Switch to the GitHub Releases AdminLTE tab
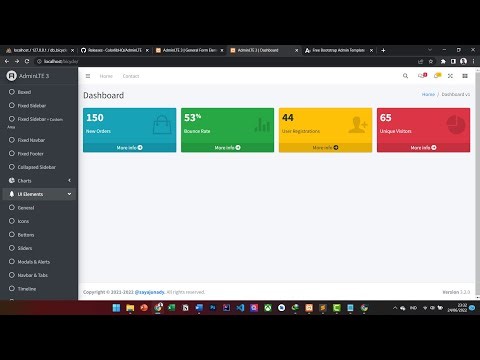This screenshot has width=480, height=360. pos(115,50)
